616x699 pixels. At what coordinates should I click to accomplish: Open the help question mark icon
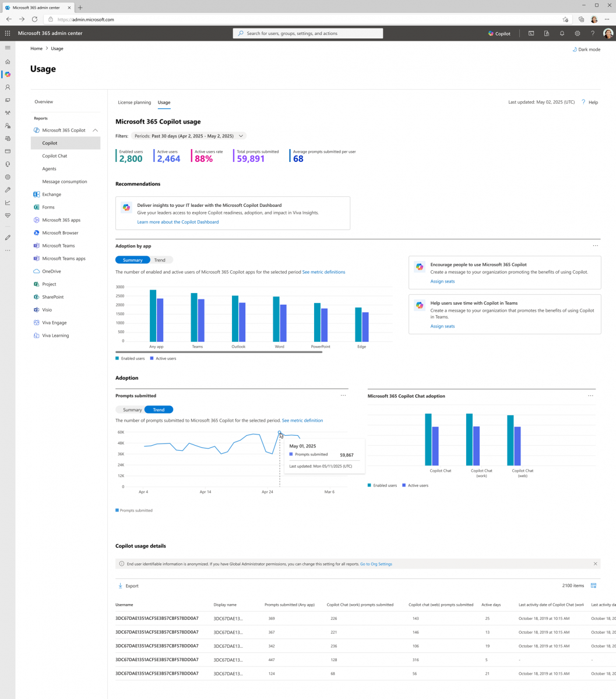coord(593,33)
